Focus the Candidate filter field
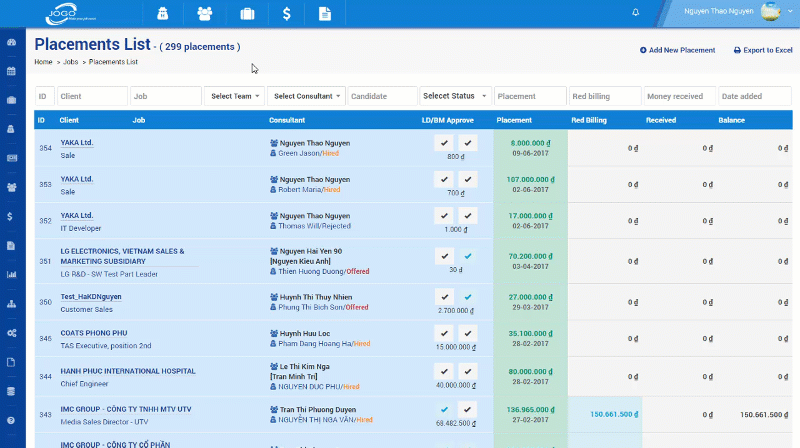800x448 pixels. 383,96
